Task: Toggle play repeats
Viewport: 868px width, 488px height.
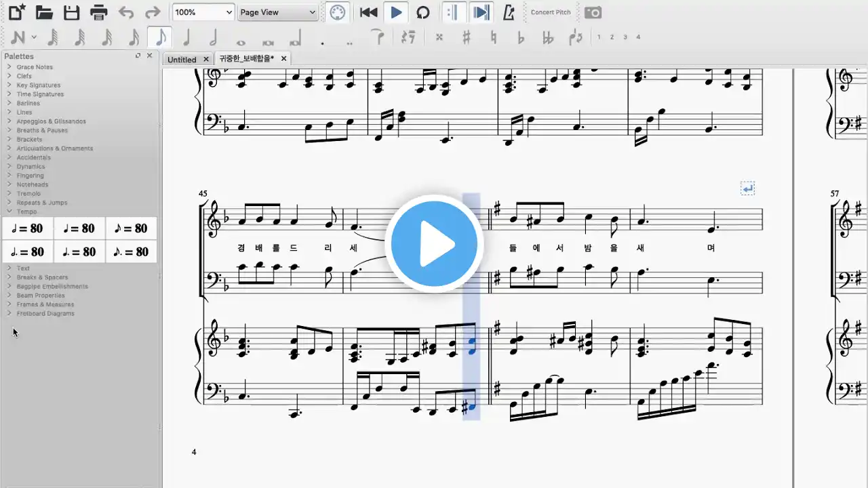Action: (454, 12)
